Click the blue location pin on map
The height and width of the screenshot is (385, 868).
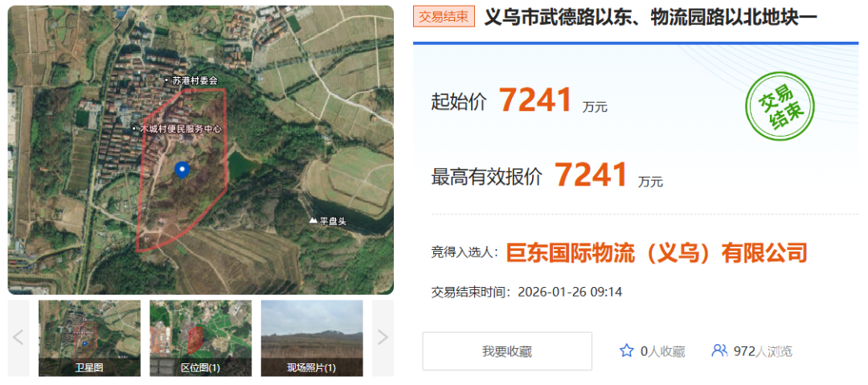tap(182, 170)
